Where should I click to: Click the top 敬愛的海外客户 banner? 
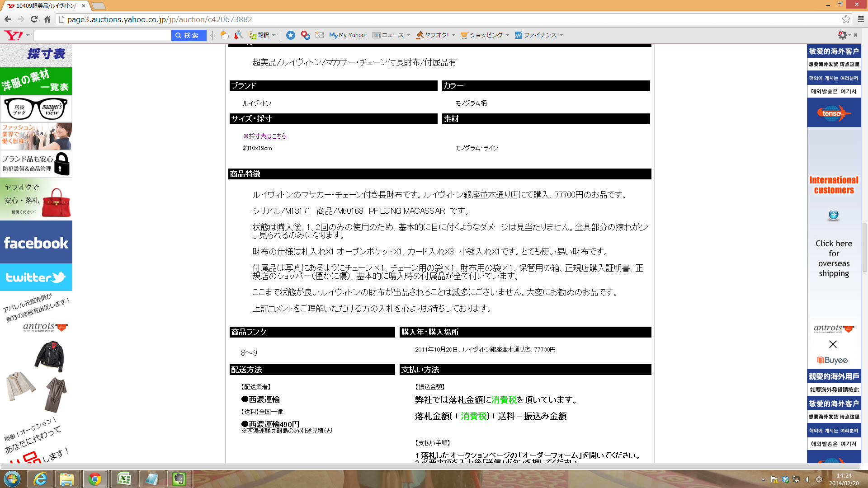coord(834,51)
